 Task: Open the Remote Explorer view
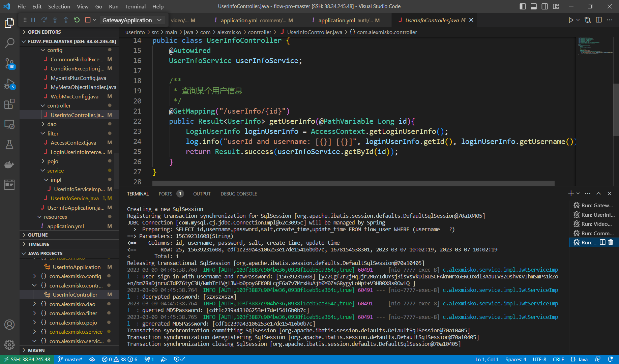(9, 124)
